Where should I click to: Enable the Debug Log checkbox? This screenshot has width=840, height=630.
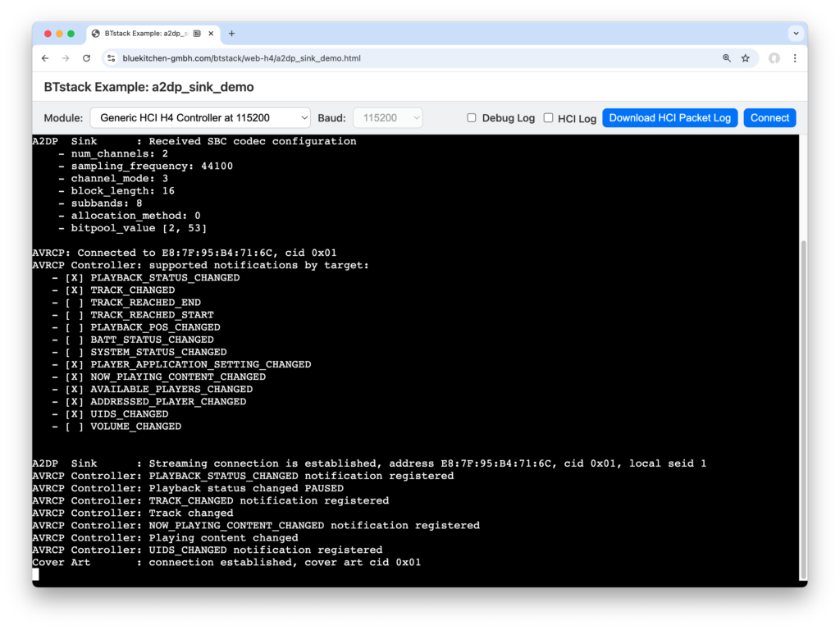[472, 118]
